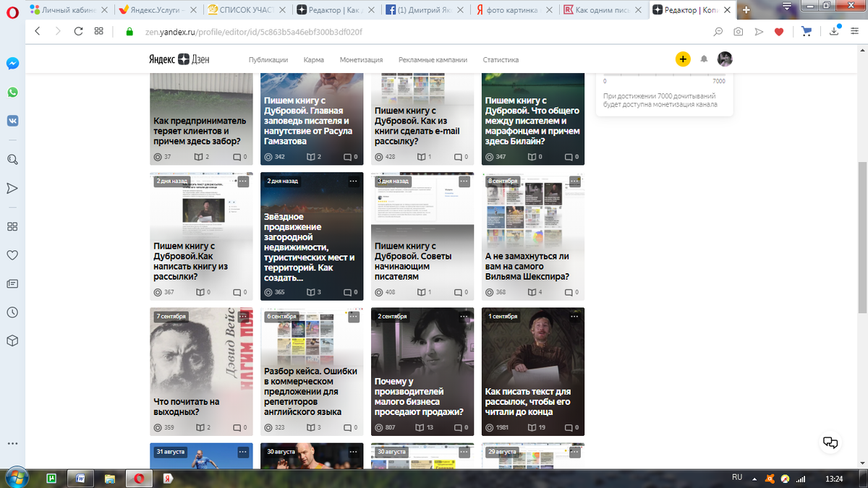
Task: Open options menu of '8 сентября' card
Action: (574, 181)
